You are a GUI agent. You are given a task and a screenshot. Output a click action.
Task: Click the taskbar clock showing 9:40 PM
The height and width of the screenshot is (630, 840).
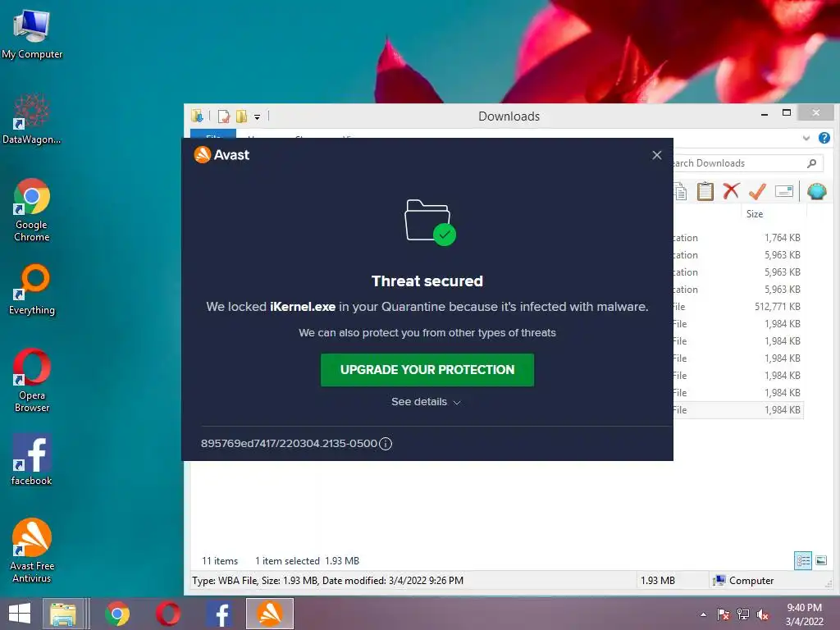point(804,614)
